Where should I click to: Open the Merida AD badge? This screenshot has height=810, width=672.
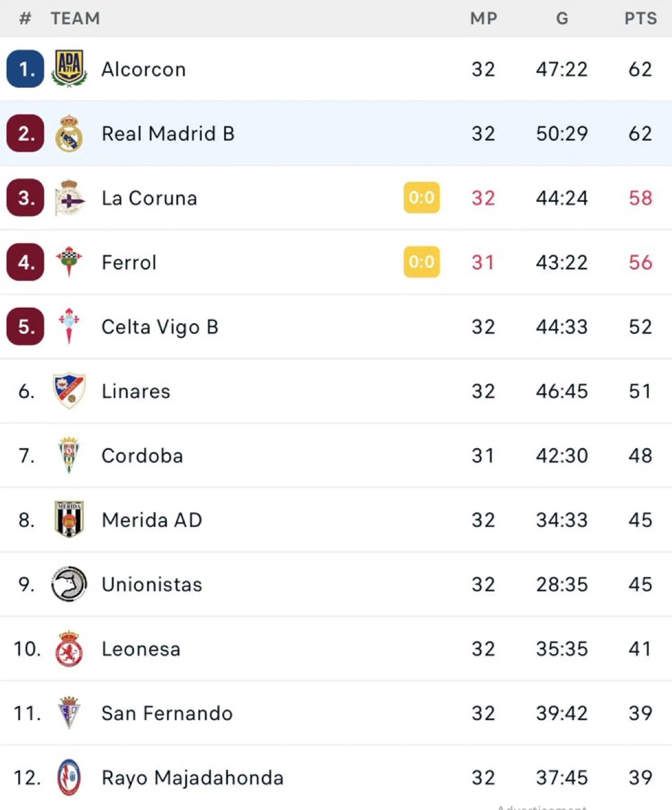(x=69, y=519)
